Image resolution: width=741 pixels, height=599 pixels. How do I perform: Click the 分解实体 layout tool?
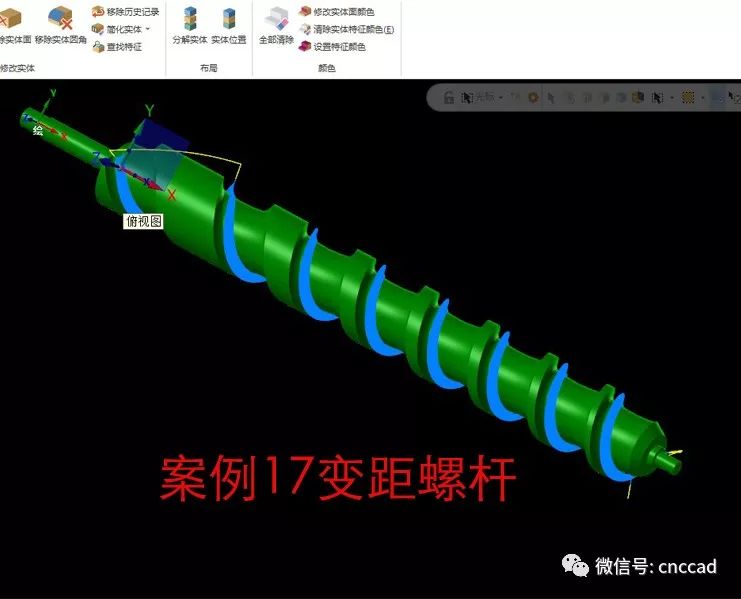click(x=190, y=26)
